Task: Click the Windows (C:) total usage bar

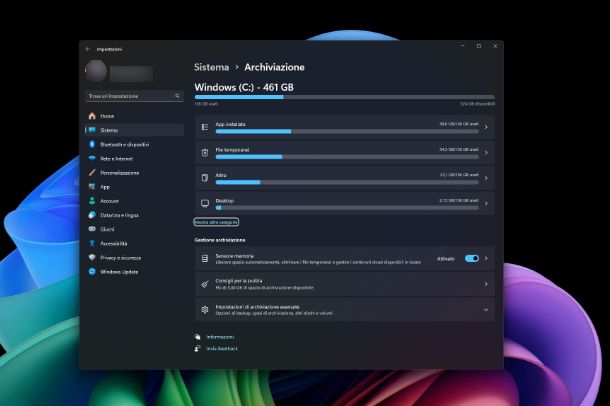Action: [x=345, y=97]
